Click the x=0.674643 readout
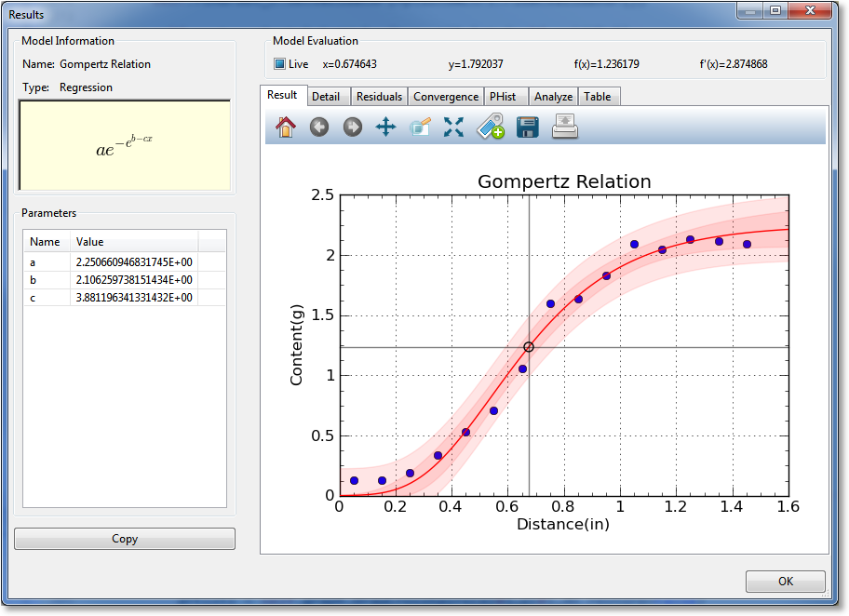849x616 pixels. tap(349, 64)
